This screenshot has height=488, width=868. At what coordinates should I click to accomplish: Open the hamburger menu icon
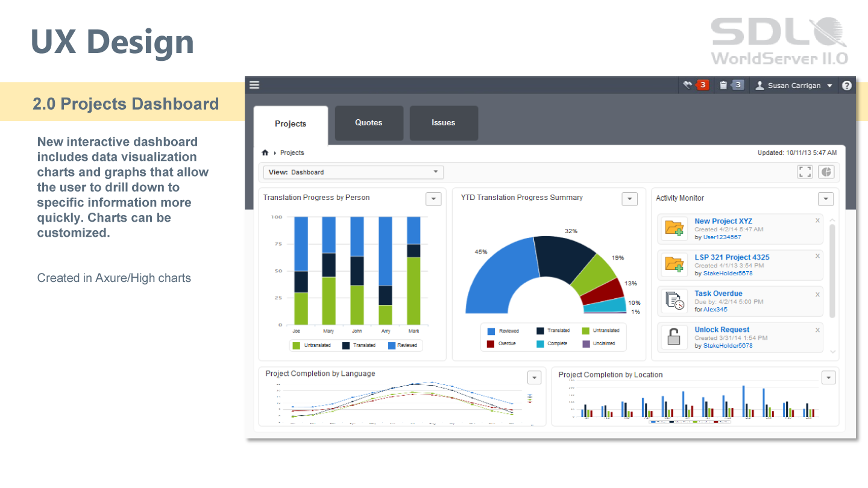(x=254, y=85)
